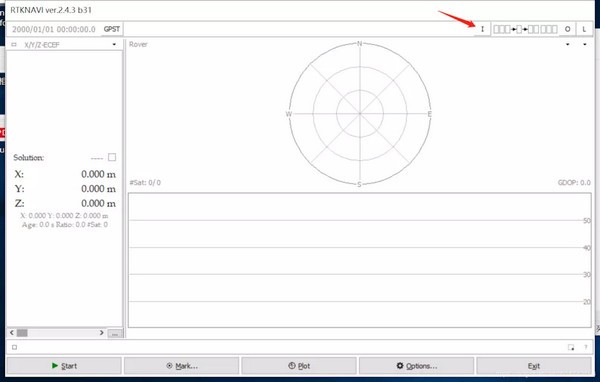Screen dimensions: 600x382
Task: Open the rightmost plot dropdown arrow
Action: coord(585,44)
